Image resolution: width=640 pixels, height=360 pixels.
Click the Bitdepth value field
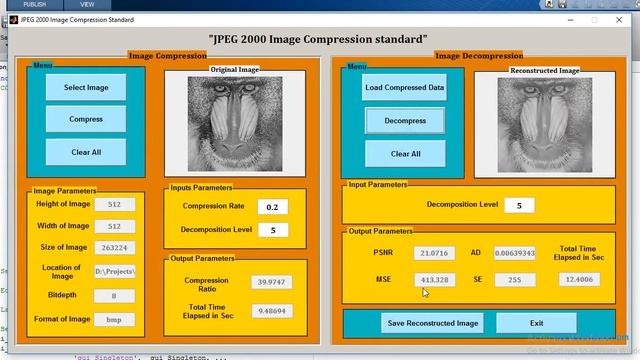click(x=114, y=296)
